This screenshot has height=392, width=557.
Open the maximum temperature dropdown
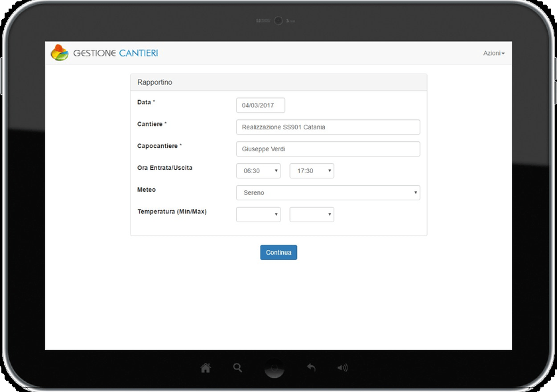(x=312, y=214)
